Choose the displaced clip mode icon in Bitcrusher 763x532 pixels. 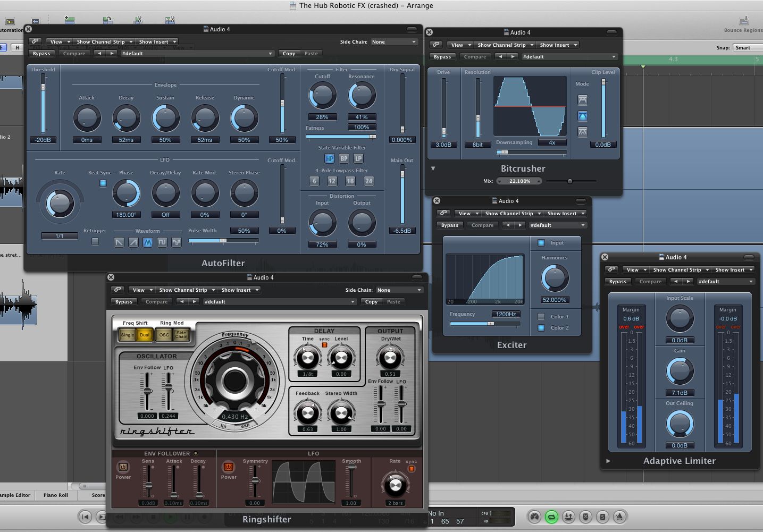tap(583, 132)
